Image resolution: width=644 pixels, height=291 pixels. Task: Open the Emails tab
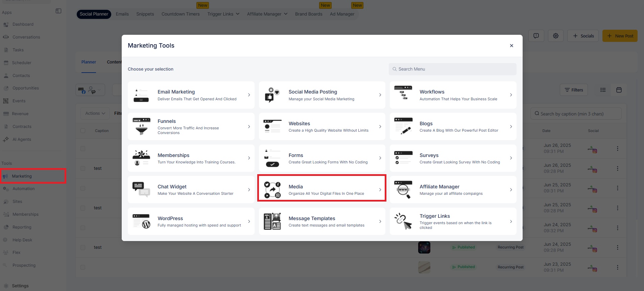pyautogui.click(x=122, y=14)
